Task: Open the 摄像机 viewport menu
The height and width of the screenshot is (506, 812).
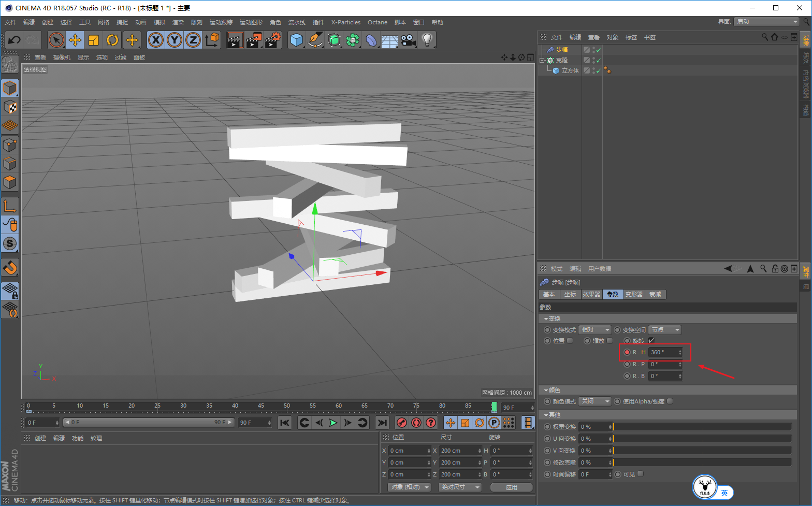Action: (x=62, y=57)
